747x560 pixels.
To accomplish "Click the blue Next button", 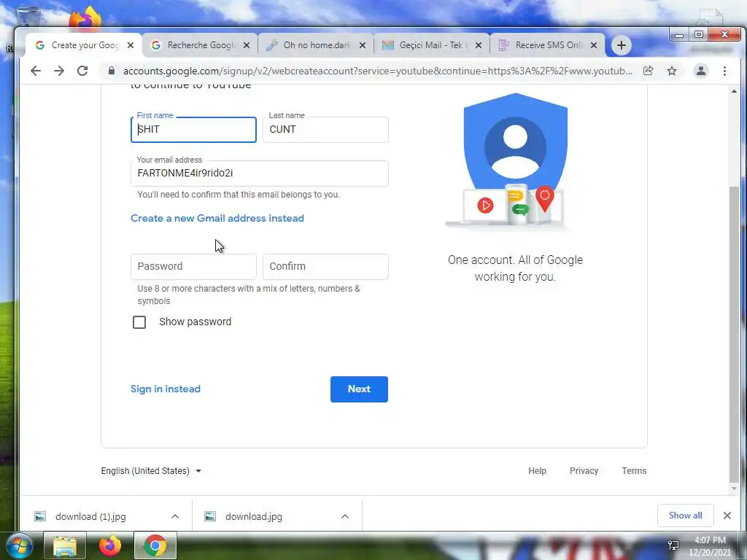I will click(x=359, y=389).
